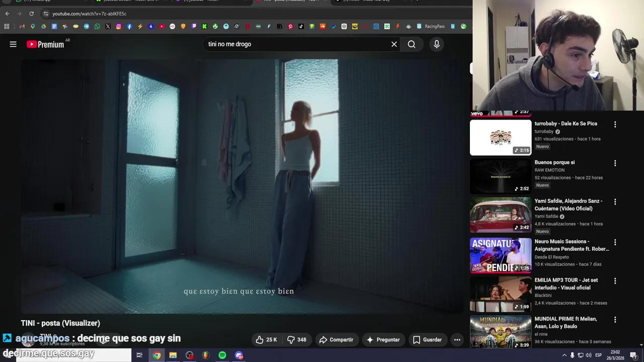
Task: Open more actions ellipsis under the video
Action: pos(457,340)
